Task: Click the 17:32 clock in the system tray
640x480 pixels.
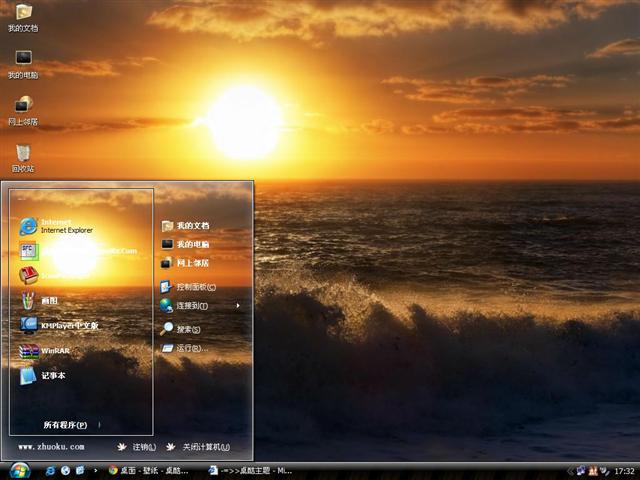Action: point(624,471)
